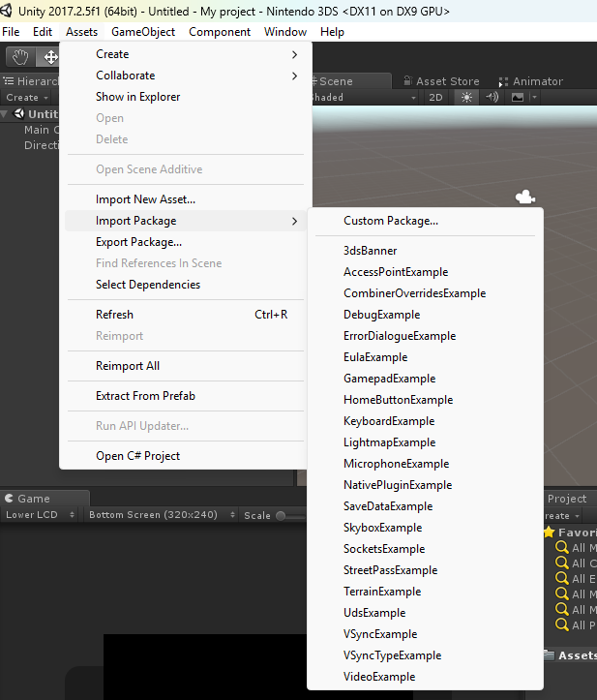
Task: Open the File menu
Action: click(x=11, y=32)
